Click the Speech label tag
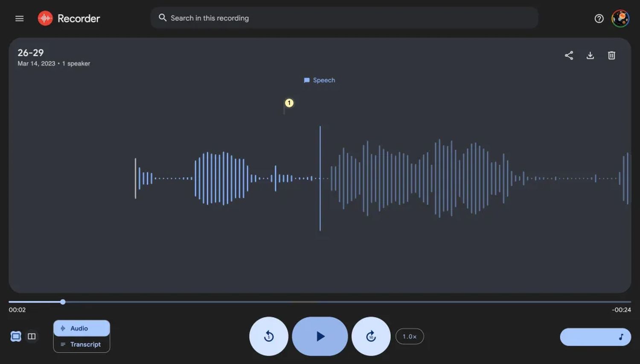 tap(320, 80)
